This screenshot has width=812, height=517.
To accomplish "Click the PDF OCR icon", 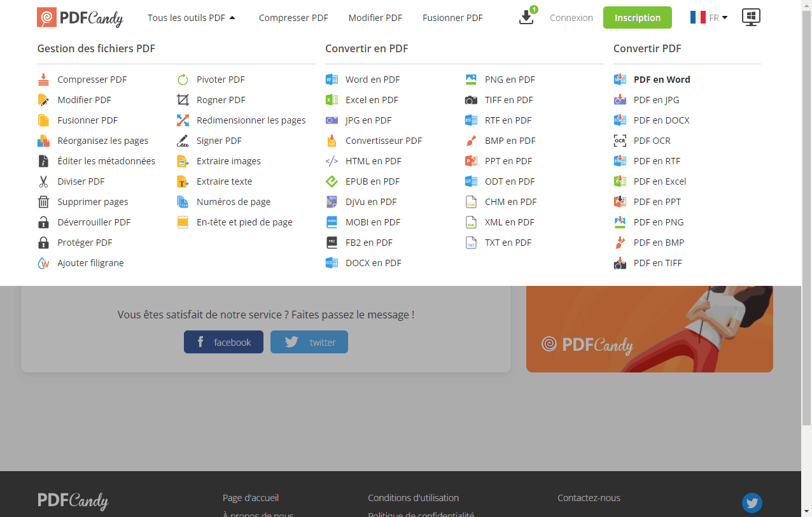I will tap(620, 141).
